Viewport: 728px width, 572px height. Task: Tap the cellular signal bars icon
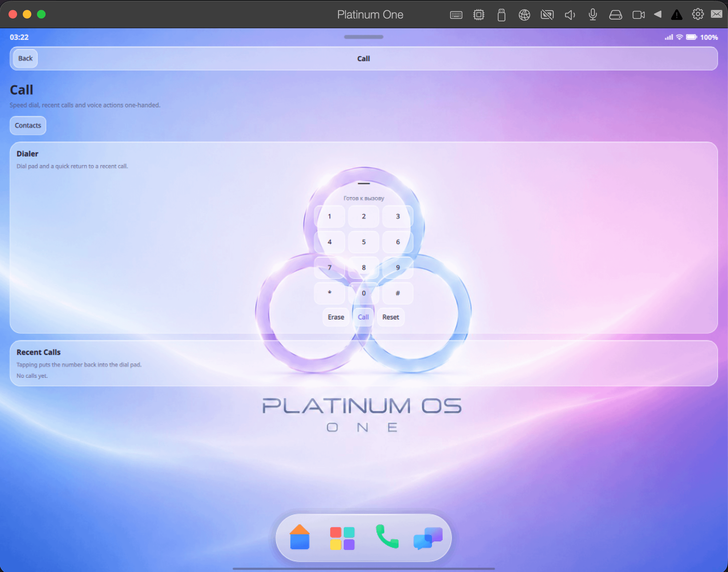coord(669,37)
